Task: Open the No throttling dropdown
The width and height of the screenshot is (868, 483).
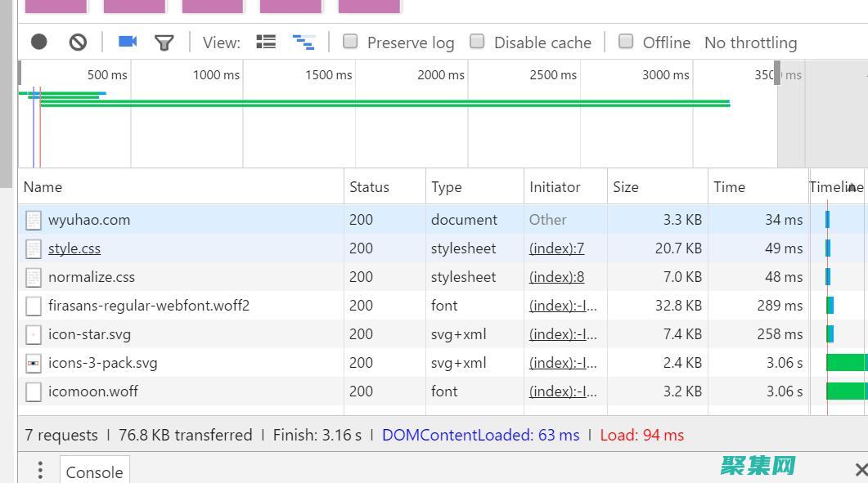Action: (750, 42)
